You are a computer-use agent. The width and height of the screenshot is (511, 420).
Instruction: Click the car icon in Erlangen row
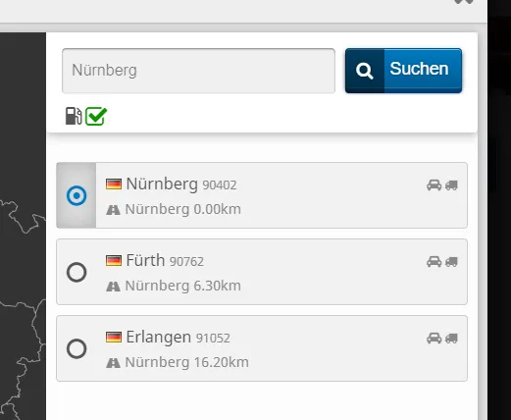434,339
